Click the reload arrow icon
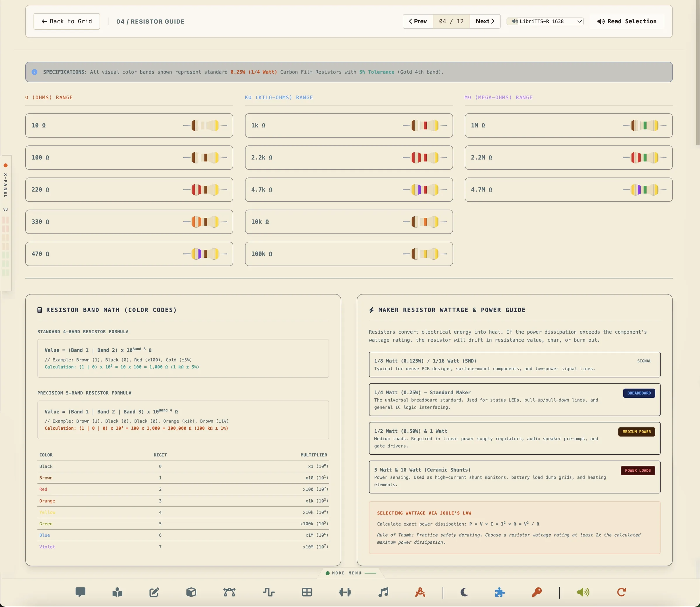 [622, 592]
